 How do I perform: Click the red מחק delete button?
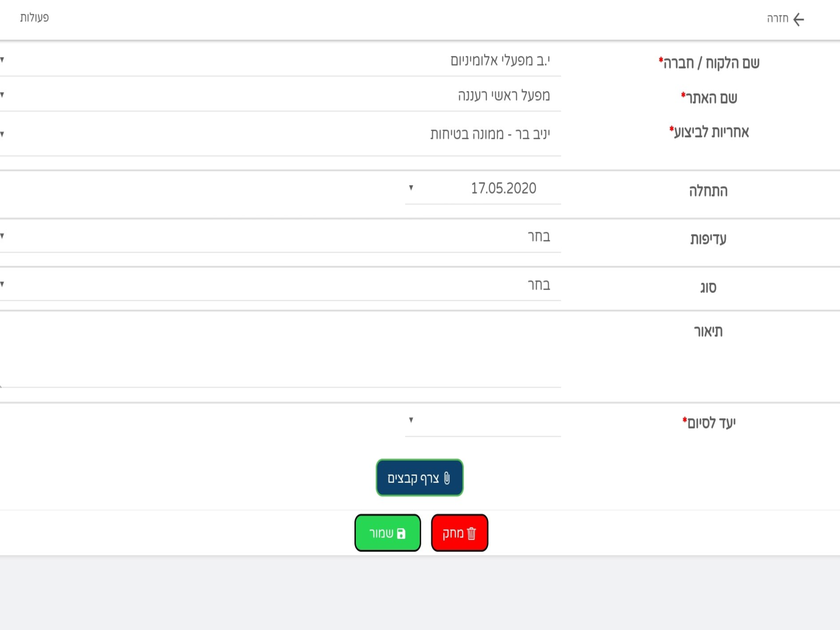[x=459, y=533]
